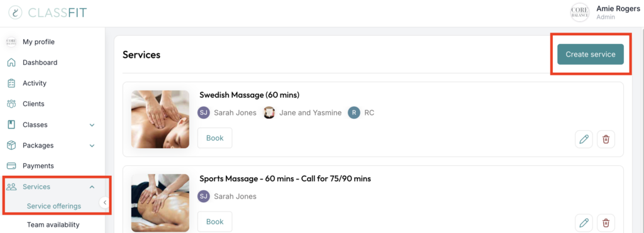Screen dimensions: 644x233
Task: Click the Activity clipboard icon
Action: (11, 84)
